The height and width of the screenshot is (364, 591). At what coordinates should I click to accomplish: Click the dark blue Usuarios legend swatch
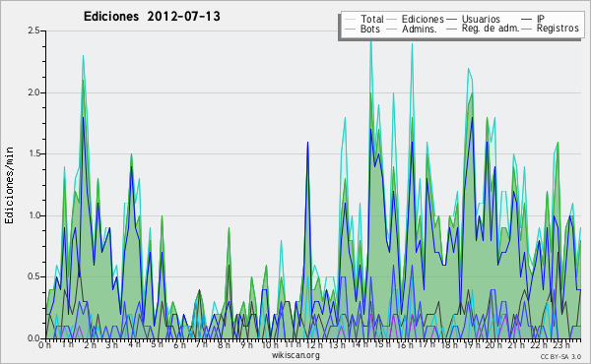[x=451, y=20]
